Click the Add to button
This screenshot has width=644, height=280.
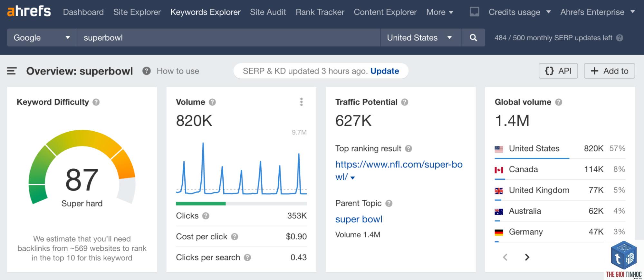tap(609, 71)
